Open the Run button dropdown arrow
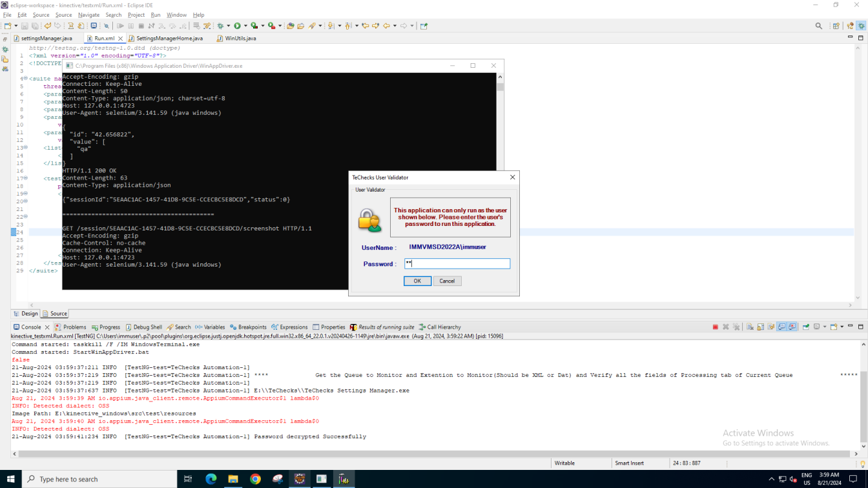The height and width of the screenshot is (488, 868). 245,26
